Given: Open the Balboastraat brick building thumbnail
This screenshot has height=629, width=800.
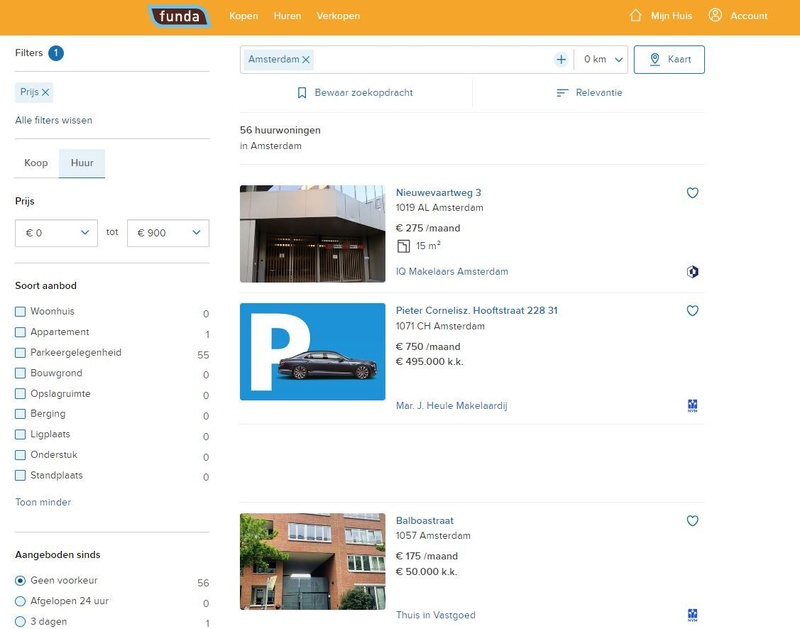Looking at the screenshot, I should (x=313, y=561).
